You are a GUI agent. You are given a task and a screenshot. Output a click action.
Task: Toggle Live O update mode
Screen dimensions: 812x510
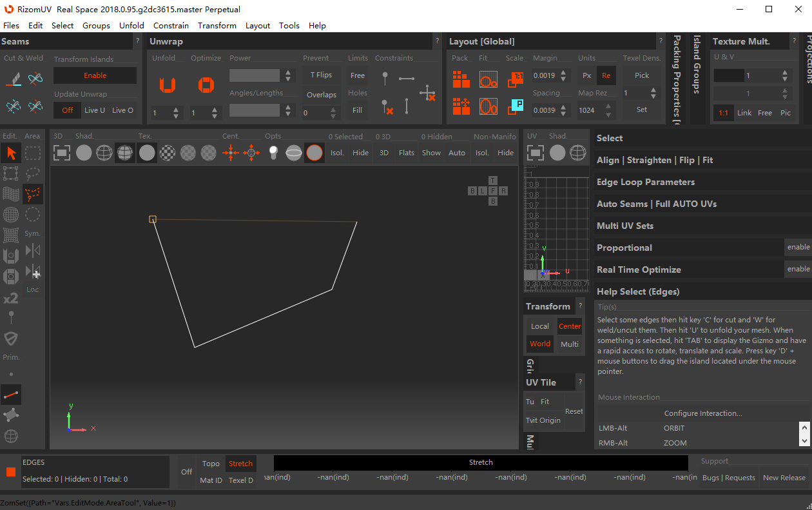[122, 110]
